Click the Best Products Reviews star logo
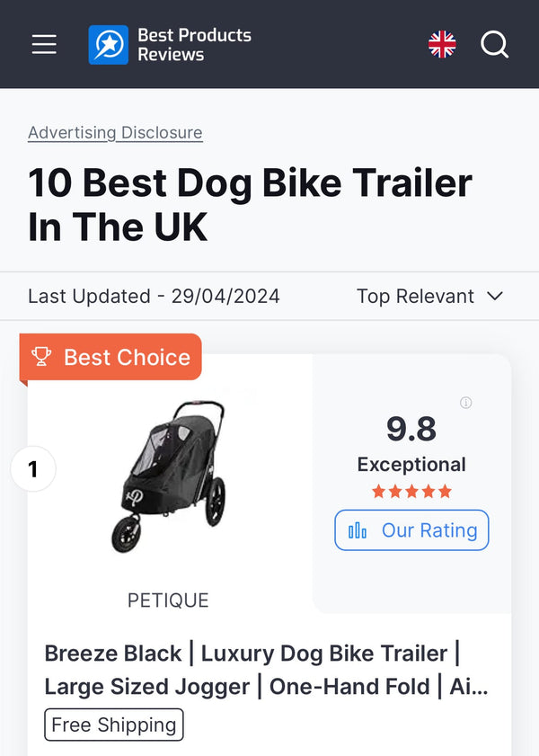The image size is (539, 756). pos(108,44)
